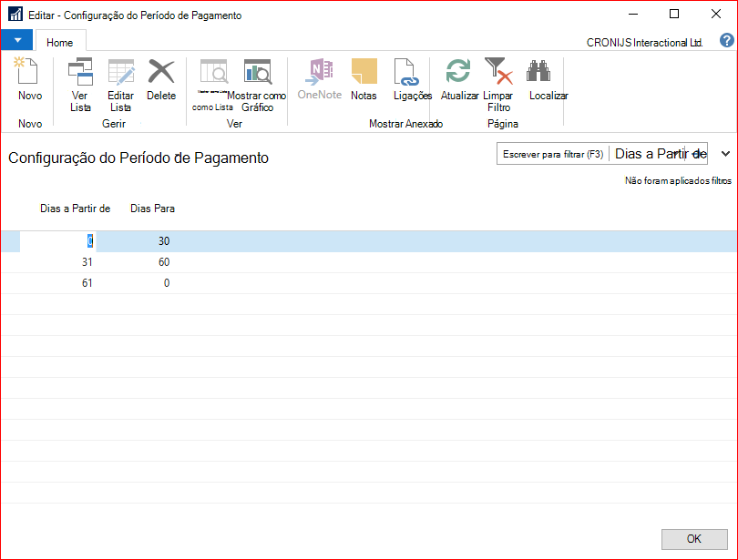This screenshot has width=738, height=560.
Task: Select the cell containing 61
Action: 58,283
